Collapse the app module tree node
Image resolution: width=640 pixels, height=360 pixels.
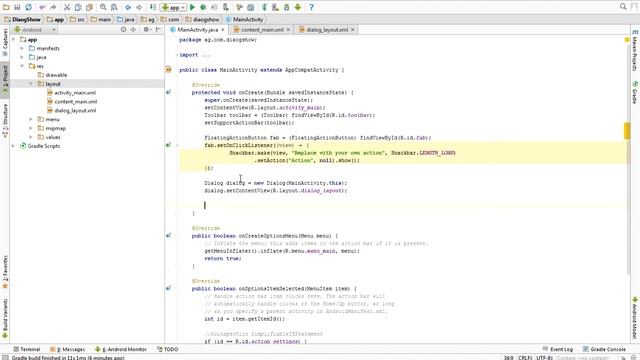pos(14,40)
